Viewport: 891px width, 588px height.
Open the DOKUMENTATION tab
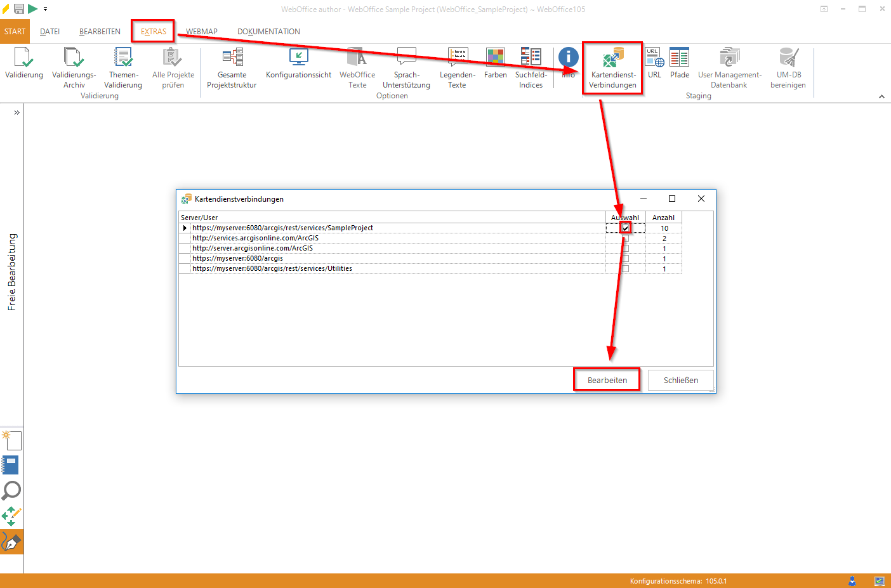(268, 32)
